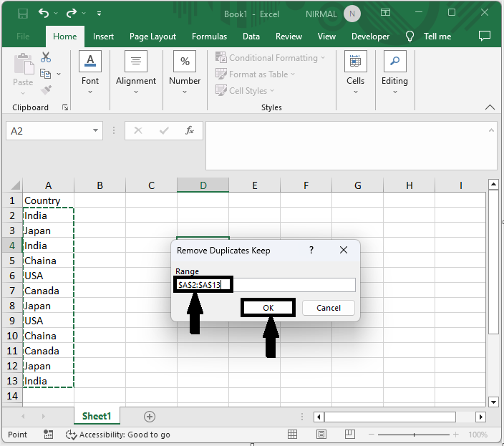Switch to the Data tab
Viewport: 504px width, 446px height.
click(x=251, y=37)
